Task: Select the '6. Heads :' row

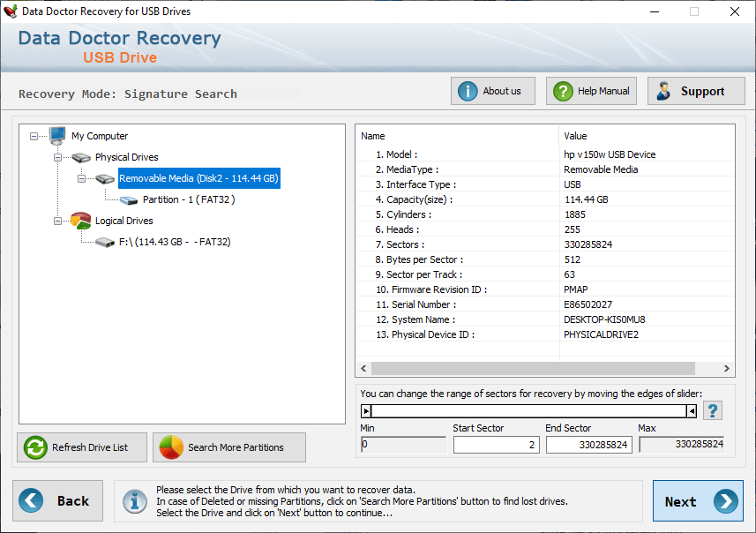Action: point(545,229)
